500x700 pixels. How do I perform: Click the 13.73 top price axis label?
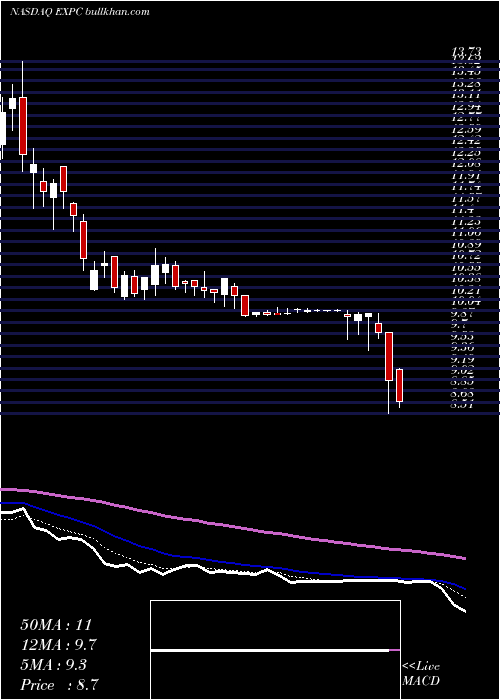pos(467,53)
